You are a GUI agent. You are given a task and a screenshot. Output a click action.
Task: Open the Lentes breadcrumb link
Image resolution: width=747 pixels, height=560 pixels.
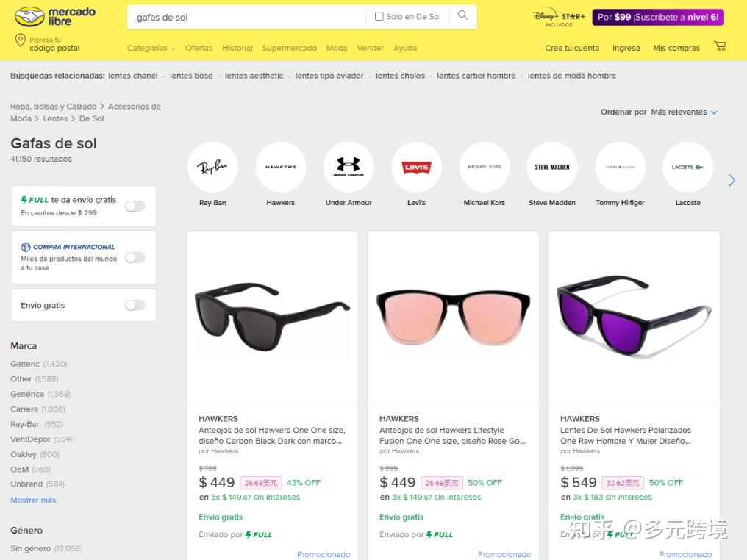[55, 118]
